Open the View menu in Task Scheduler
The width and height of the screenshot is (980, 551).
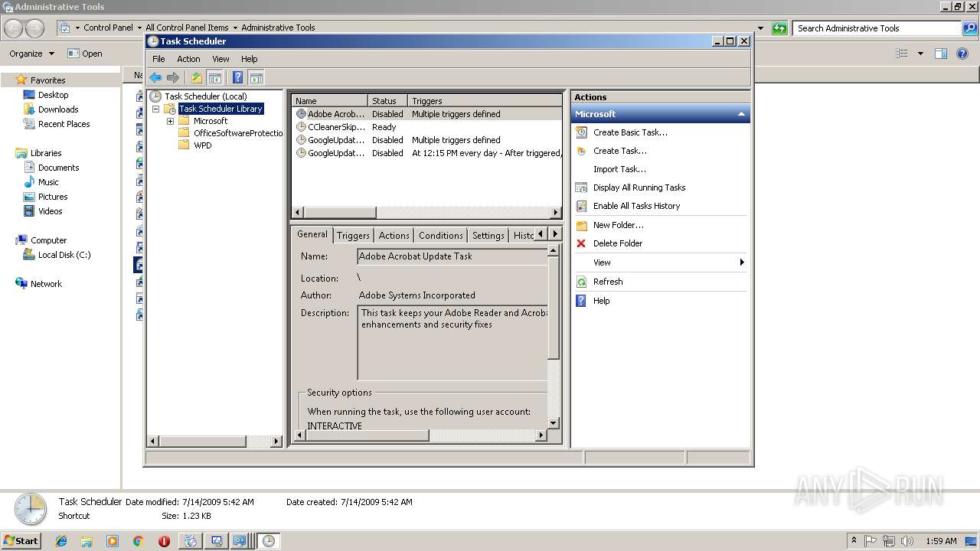[220, 59]
